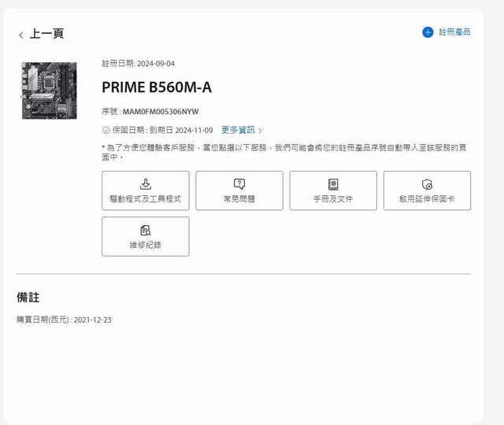Open 手冊及文件 button
Viewport: 504px width, 425px height.
point(333,190)
